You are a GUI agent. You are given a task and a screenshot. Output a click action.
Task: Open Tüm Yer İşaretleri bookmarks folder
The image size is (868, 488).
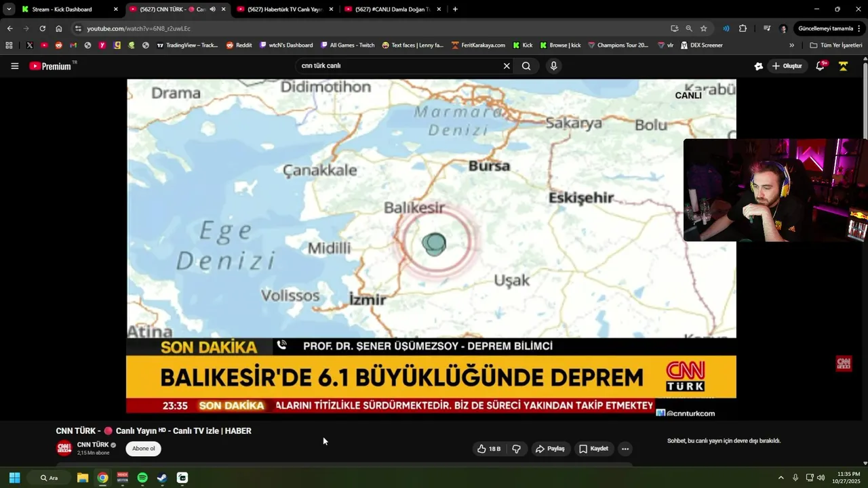pyautogui.click(x=835, y=45)
